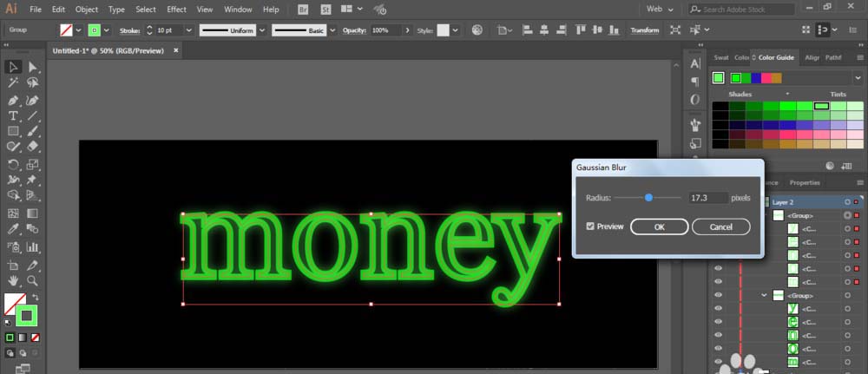Click the green Stroke box in toolbar
Image resolution: width=868 pixels, height=374 pixels.
[x=27, y=316]
